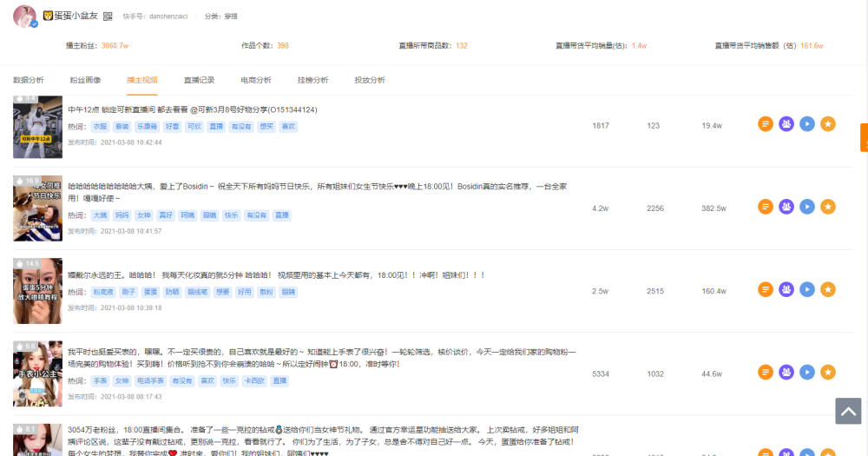This screenshot has width=868, height=456.
Task: Click the QR code icon beside 蛋蛋小盆友
Action: [x=108, y=17]
